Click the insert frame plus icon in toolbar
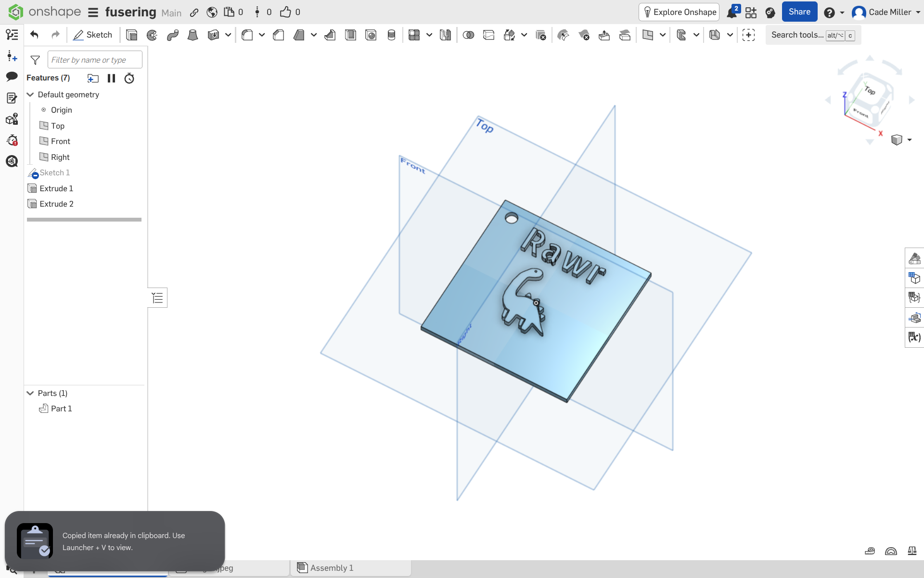 pyautogui.click(x=748, y=35)
